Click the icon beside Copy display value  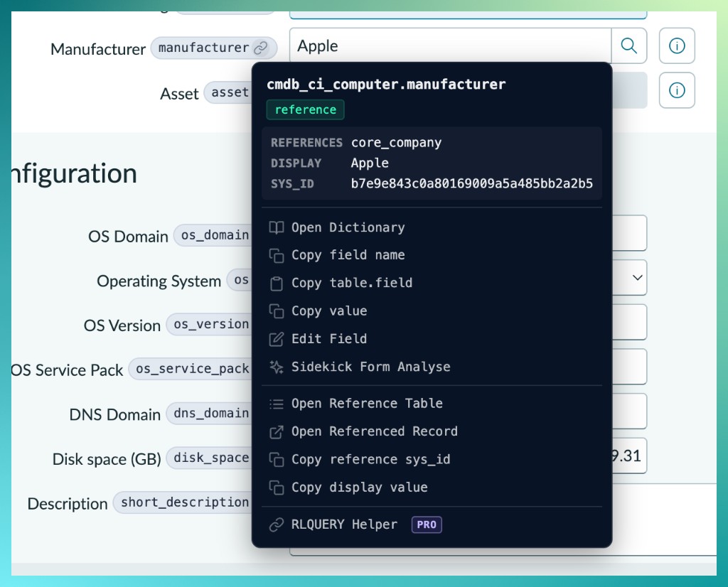(277, 488)
